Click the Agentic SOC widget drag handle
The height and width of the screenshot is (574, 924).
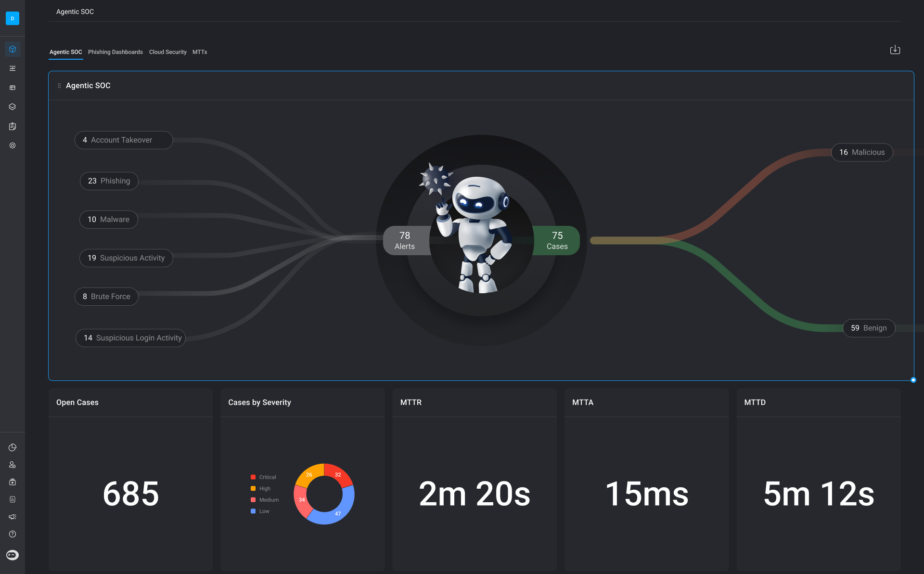click(x=59, y=86)
